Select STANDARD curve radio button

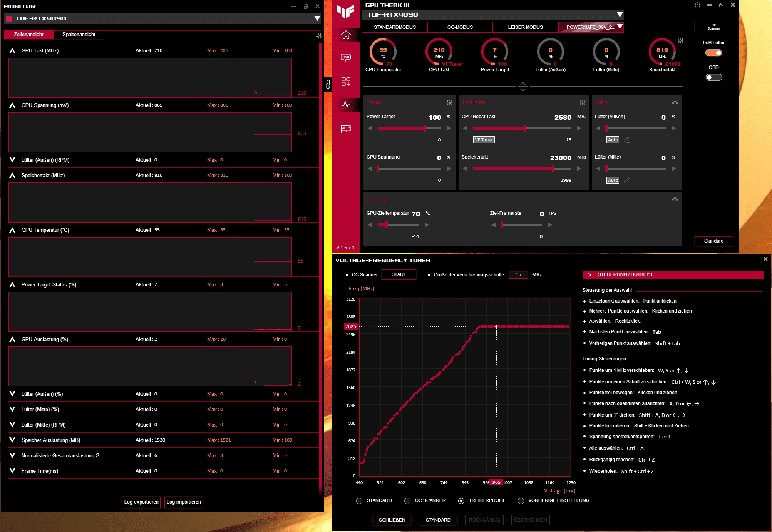coord(359,501)
